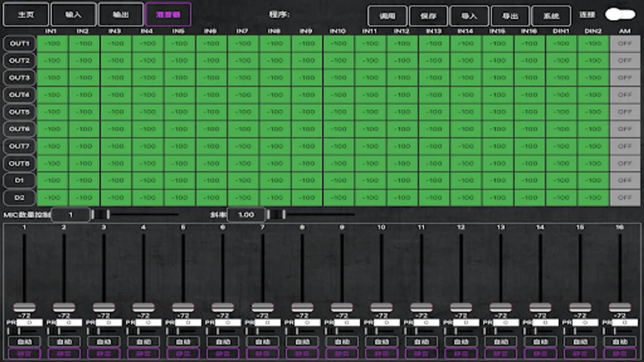Click the 导入 import button

[x=469, y=16]
